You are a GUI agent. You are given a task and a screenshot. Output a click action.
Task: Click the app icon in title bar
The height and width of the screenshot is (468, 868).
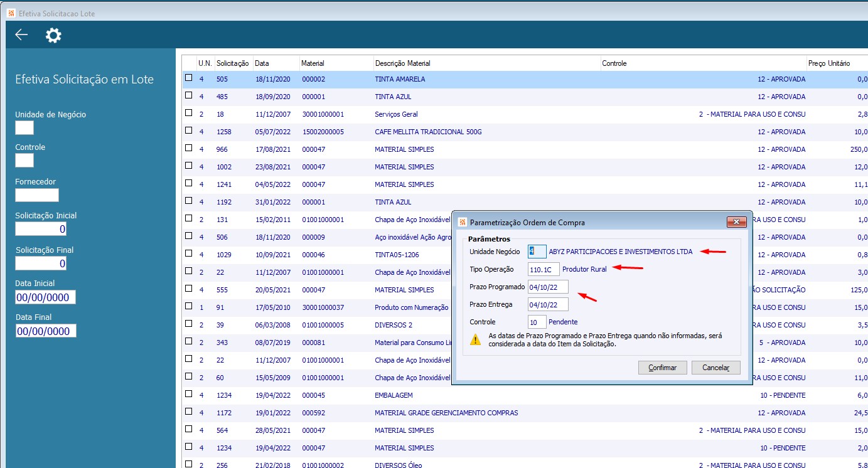(11, 13)
